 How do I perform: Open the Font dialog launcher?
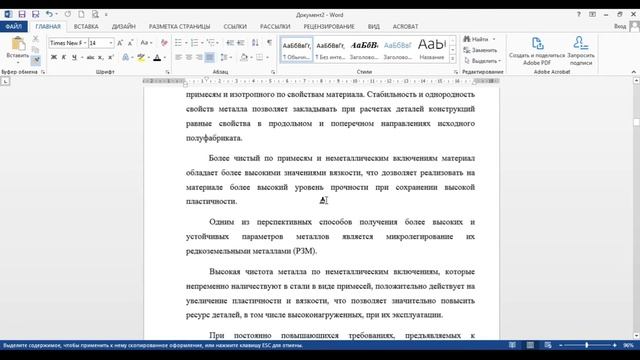(x=167, y=72)
